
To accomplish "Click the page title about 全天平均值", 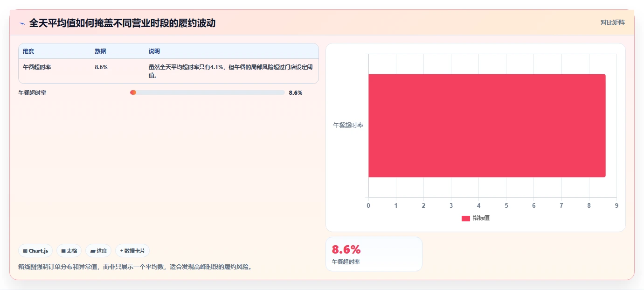I will [x=122, y=23].
